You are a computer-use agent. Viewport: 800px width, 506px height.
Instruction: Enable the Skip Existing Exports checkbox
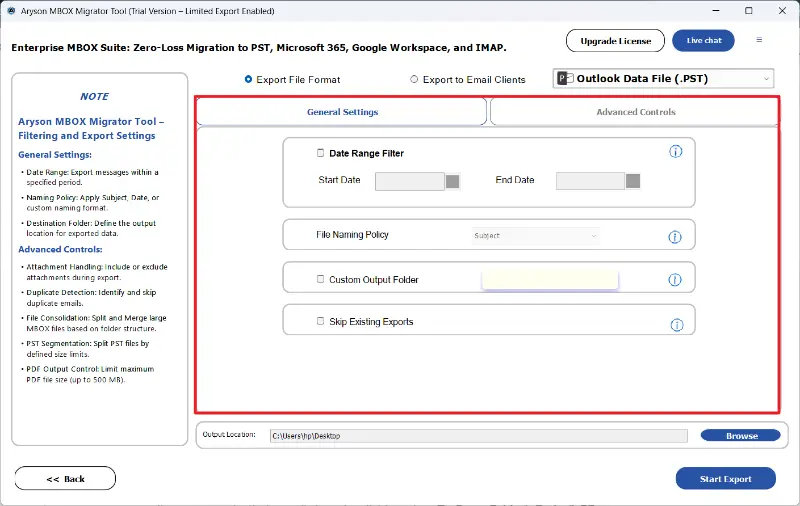pos(320,321)
